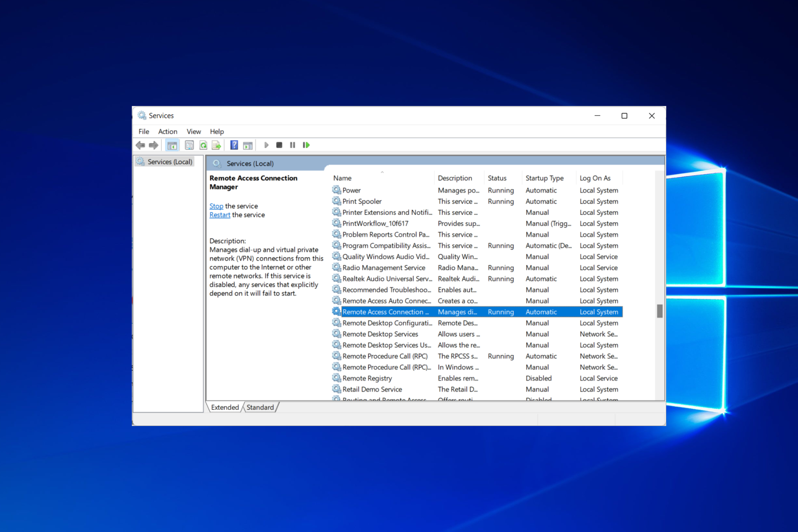The height and width of the screenshot is (532, 798).
Task: Click Disabled startup type of Remote Registry
Action: click(x=539, y=378)
